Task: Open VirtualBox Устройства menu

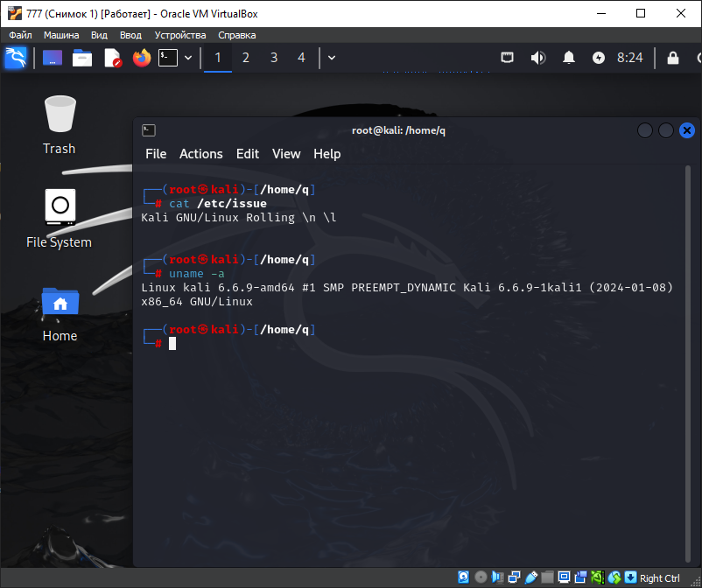Action: click(x=180, y=35)
